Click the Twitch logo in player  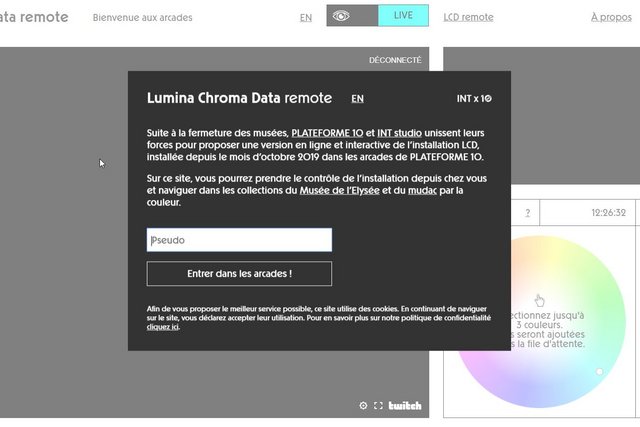coord(405,406)
